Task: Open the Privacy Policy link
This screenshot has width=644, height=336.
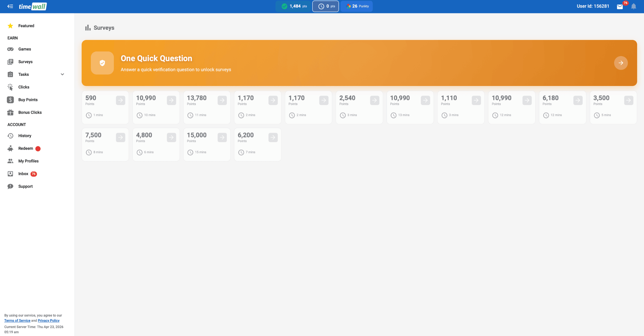Action: pyautogui.click(x=48, y=320)
